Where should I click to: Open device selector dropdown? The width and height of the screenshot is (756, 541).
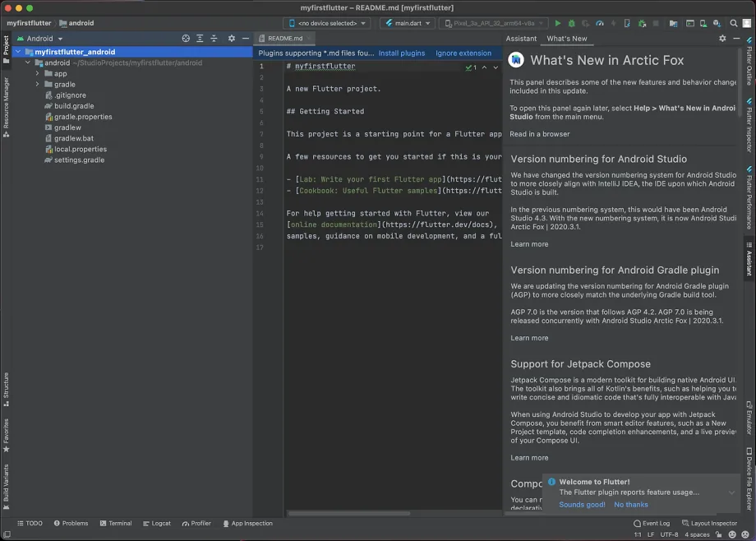click(327, 23)
